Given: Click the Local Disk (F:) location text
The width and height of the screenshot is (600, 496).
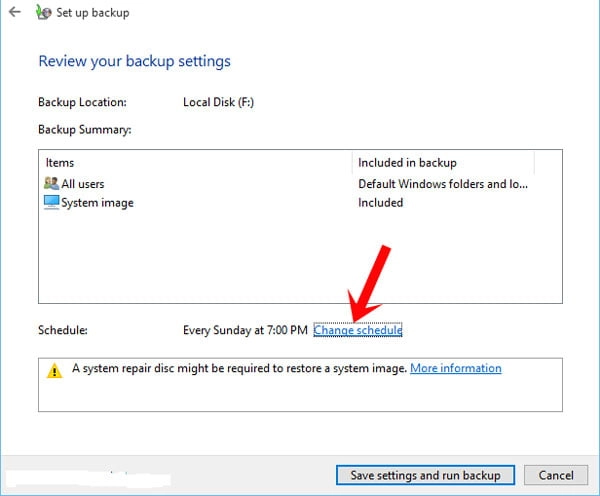Looking at the screenshot, I should coord(220,102).
